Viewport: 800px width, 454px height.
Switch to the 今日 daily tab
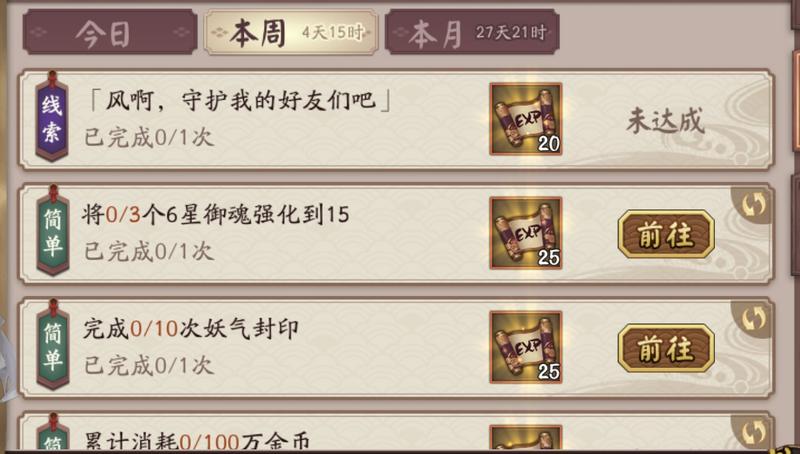coord(110,32)
